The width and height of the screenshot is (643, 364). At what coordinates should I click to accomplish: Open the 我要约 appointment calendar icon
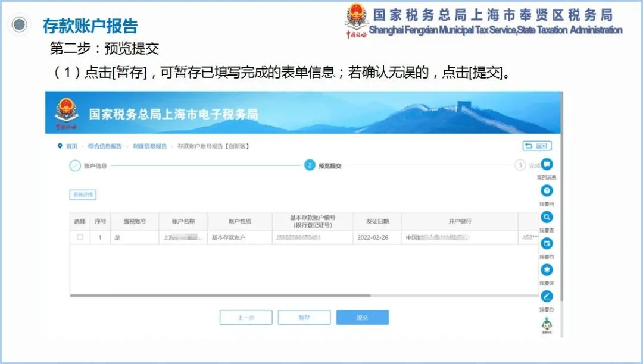point(547,244)
